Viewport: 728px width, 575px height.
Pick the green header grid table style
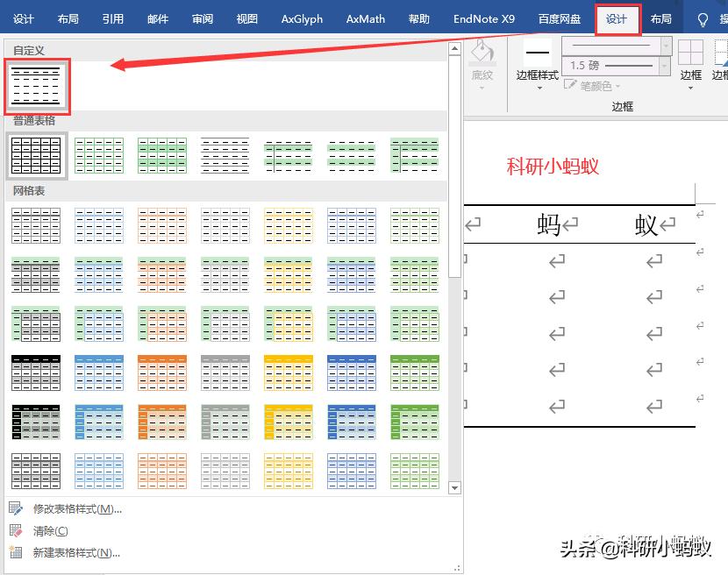click(415, 373)
